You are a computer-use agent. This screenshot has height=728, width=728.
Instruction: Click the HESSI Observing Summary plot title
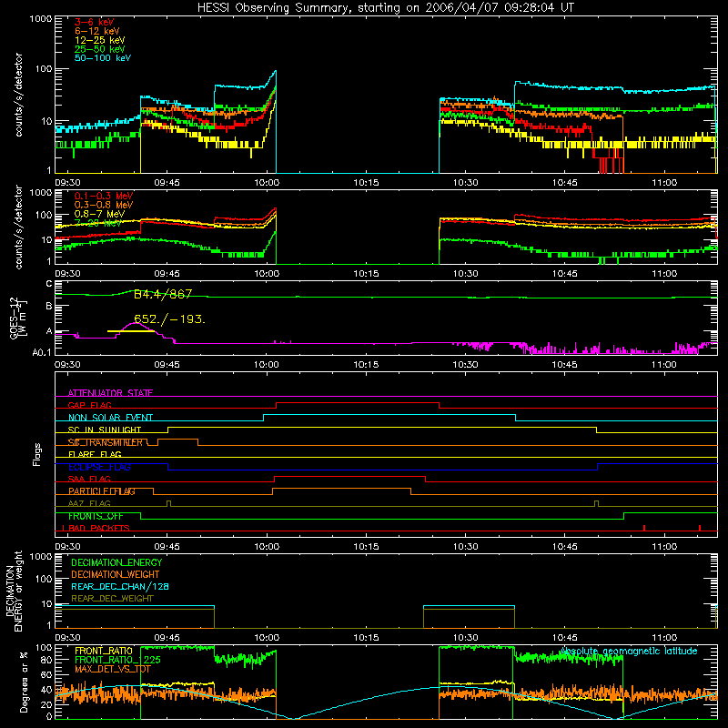pyautogui.click(x=385, y=8)
